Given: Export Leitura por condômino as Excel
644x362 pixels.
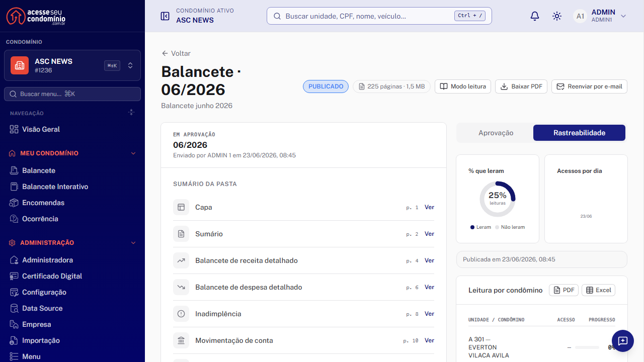Looking at the screenshot, I should point(598,290).
